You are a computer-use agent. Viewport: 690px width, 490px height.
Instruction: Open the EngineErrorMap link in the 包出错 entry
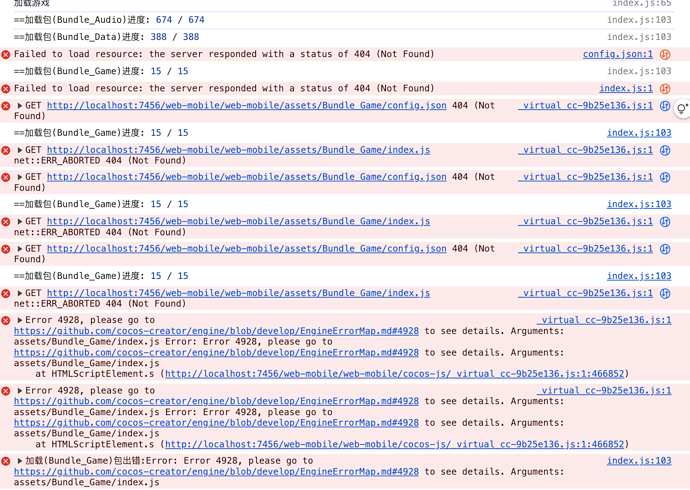pos(216,472)
